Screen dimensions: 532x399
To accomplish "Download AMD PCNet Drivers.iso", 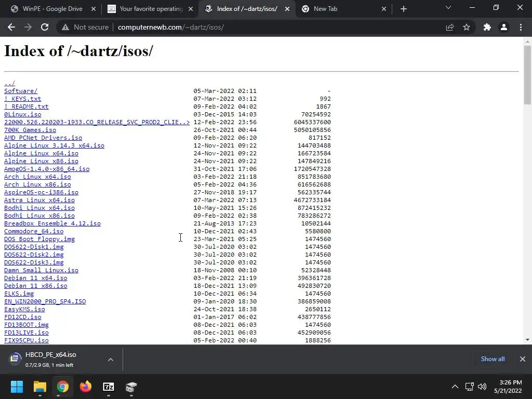I will click(43, 138).
